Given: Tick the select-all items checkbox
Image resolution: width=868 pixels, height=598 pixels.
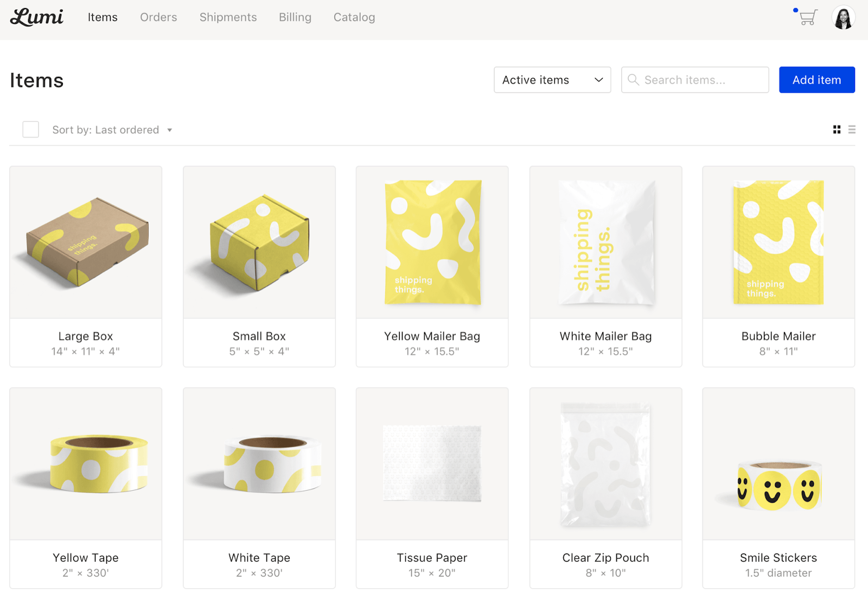Looking at the screenshot, I should coord(31,130).
